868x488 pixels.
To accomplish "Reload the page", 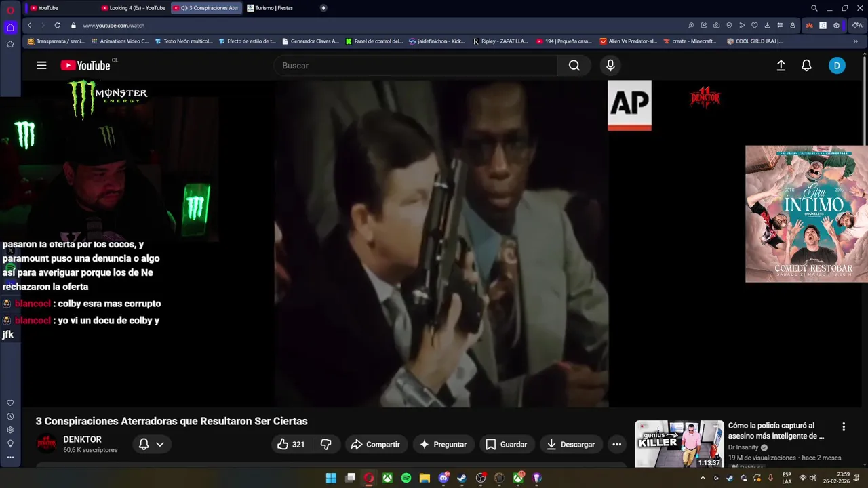I will pyautogui.click(x=57, y=25).
